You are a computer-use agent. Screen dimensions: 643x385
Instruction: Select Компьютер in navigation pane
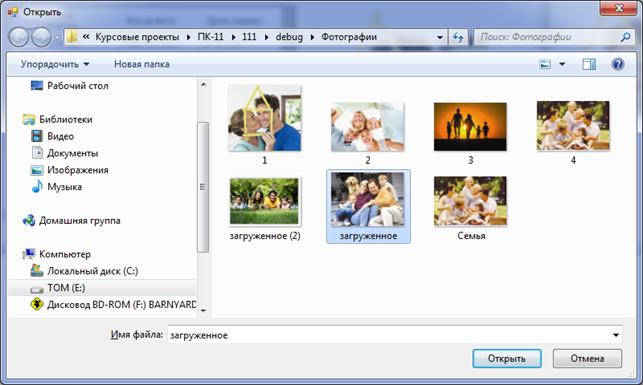(x=57, y=254)
